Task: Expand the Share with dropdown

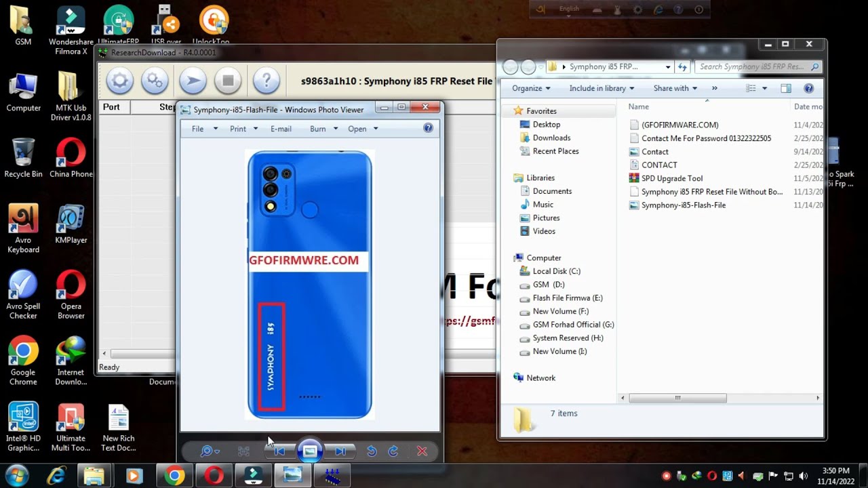Action: click(675, 88)
